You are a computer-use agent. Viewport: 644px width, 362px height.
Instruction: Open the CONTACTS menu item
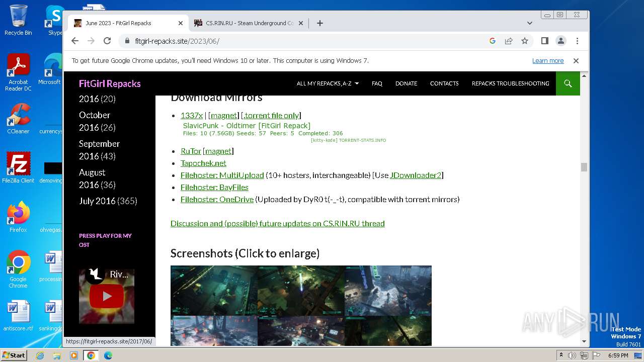click(444, 83)
